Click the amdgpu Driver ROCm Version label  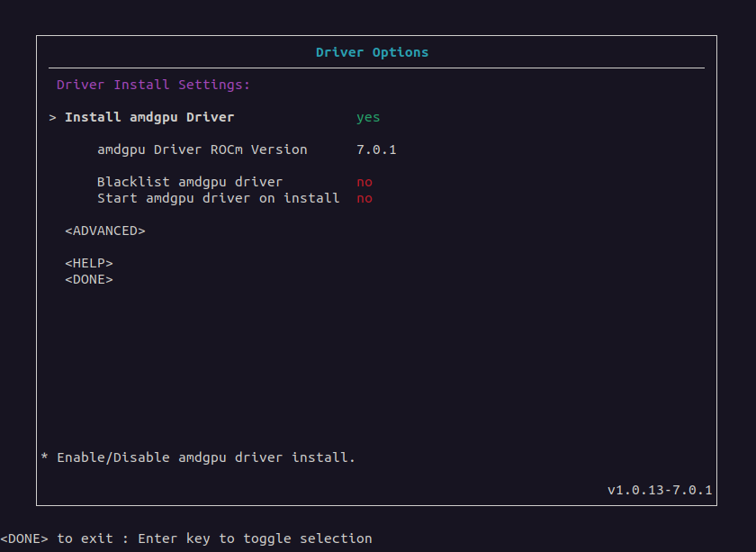pos(202,149)
